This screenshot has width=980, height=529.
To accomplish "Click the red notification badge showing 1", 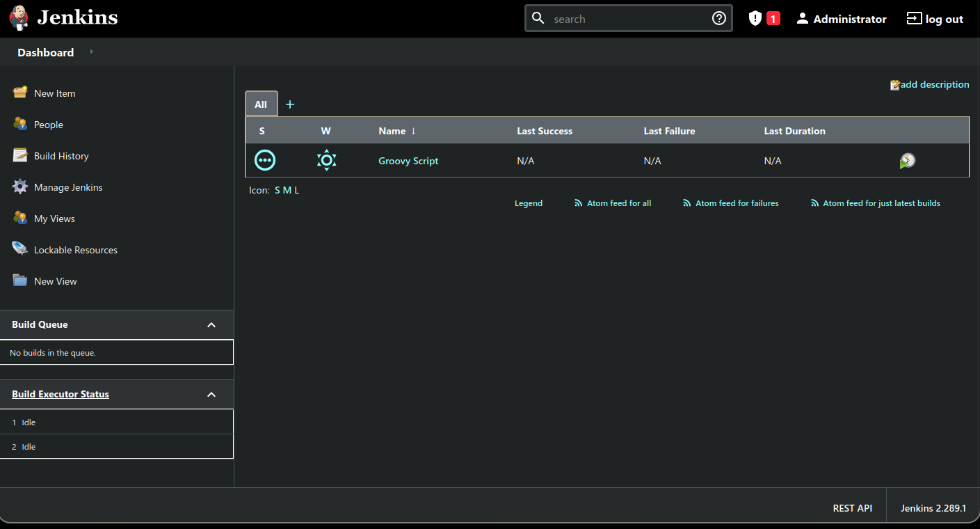I will [773, 19].
